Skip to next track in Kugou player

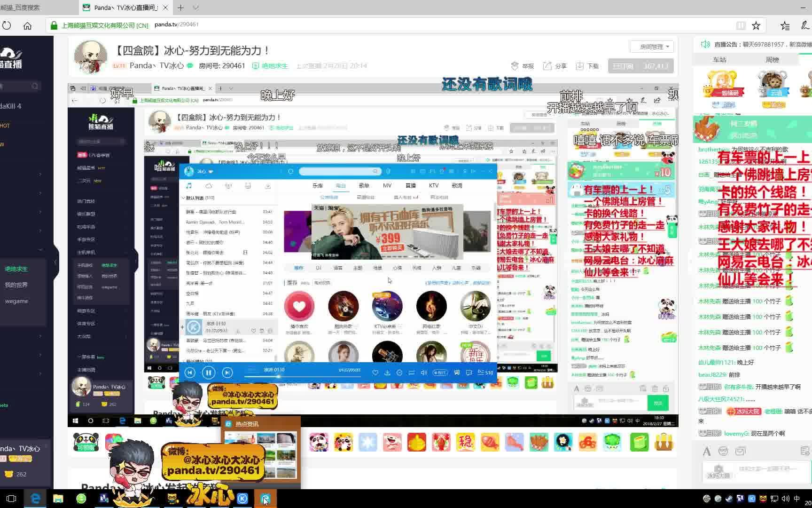227,373
